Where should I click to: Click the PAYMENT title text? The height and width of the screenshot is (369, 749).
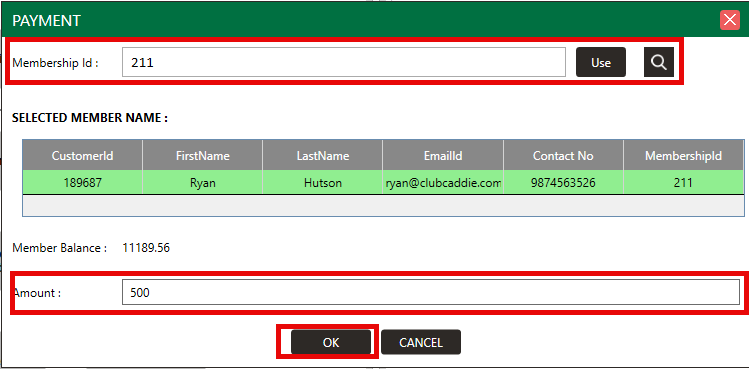pyautogui.click(x=46, y=21)
